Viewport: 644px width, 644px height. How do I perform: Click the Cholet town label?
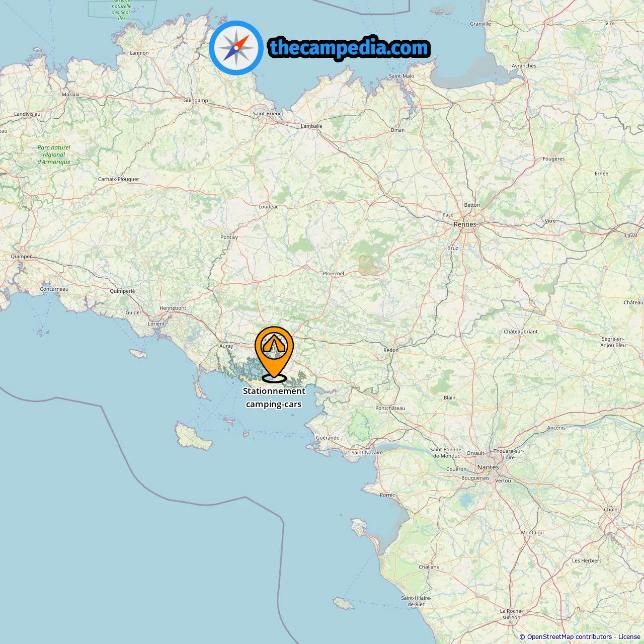tap(611, 509)
